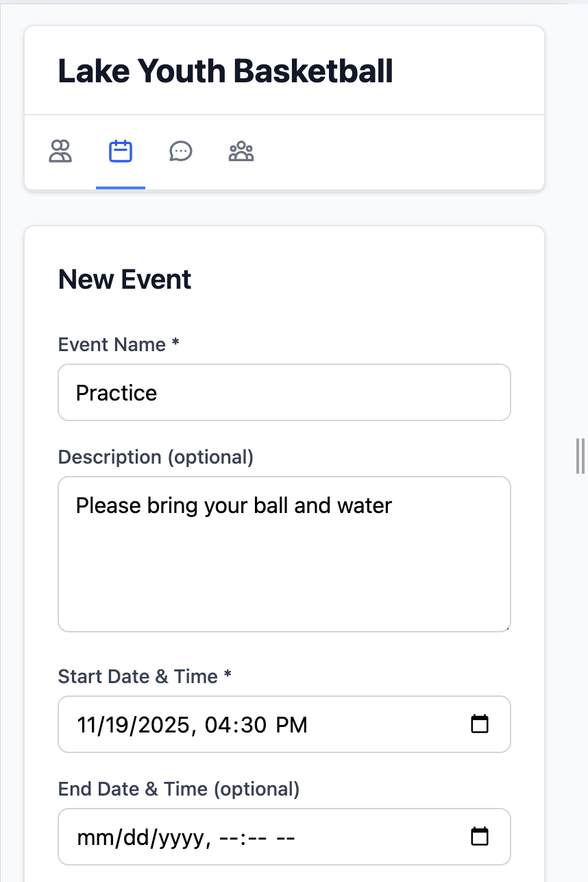Click the speech bubble icon in the navigation

pos(181,151)
